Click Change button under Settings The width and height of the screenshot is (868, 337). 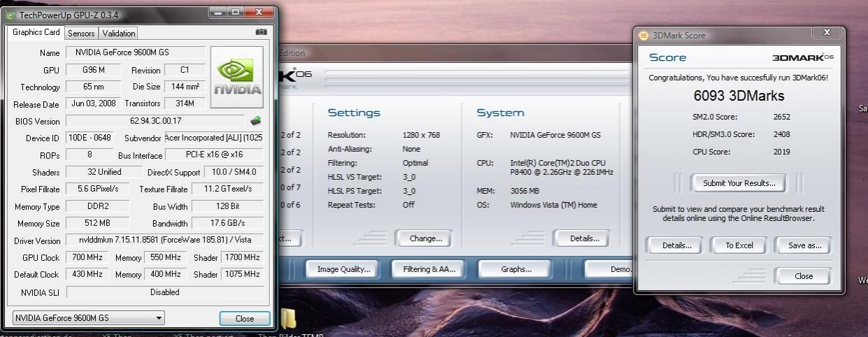point(425,238)
